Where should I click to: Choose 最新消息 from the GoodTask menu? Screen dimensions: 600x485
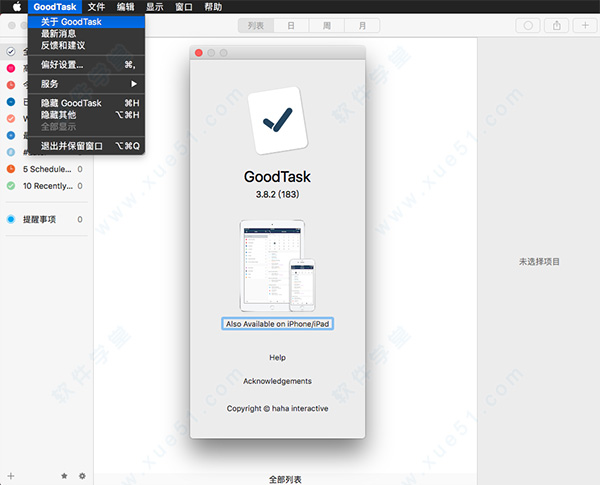pos(86,34)
